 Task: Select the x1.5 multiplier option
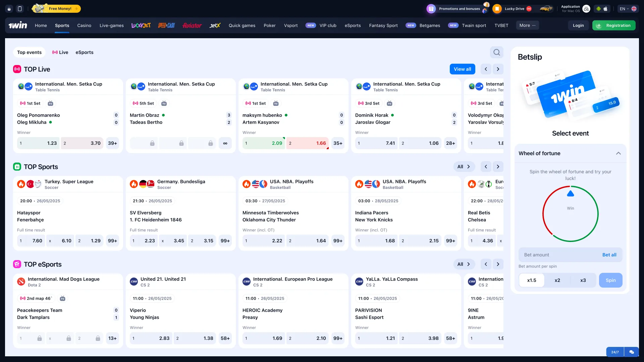tap(532, 280)
